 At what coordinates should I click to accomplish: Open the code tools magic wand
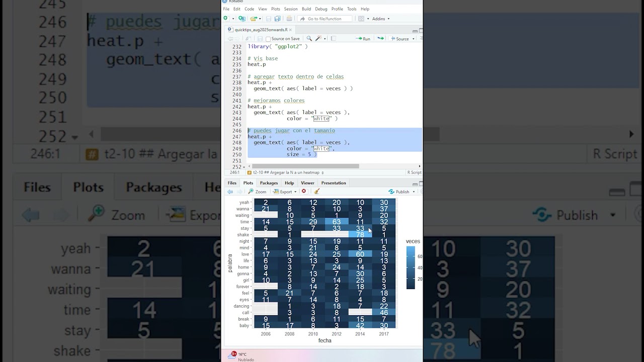coord(318,39)
